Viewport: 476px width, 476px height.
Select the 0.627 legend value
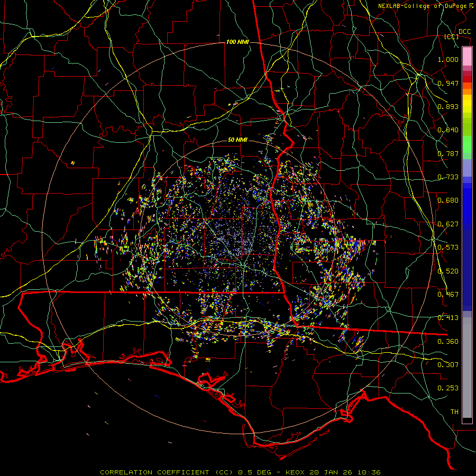tap(448, 224)
